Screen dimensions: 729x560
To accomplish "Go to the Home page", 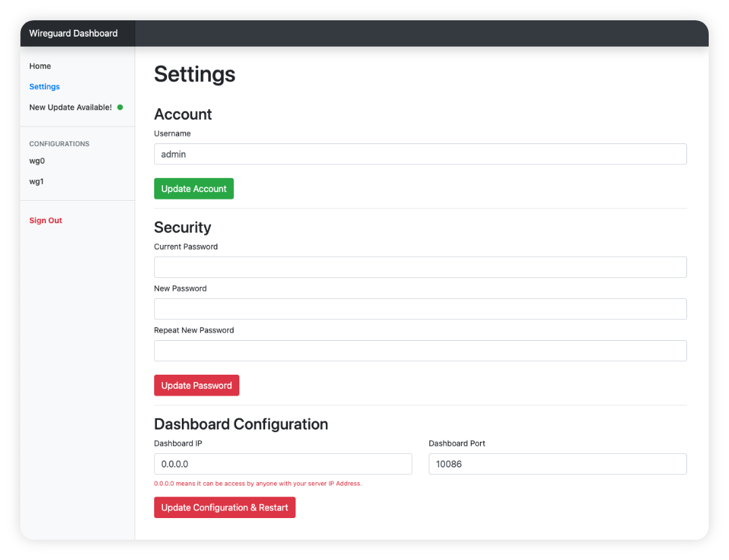I will [40, 66].
